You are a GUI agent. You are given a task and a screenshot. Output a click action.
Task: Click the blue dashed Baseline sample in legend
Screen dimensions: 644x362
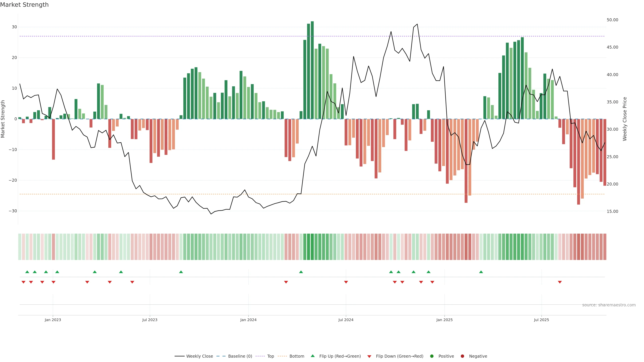221,356
